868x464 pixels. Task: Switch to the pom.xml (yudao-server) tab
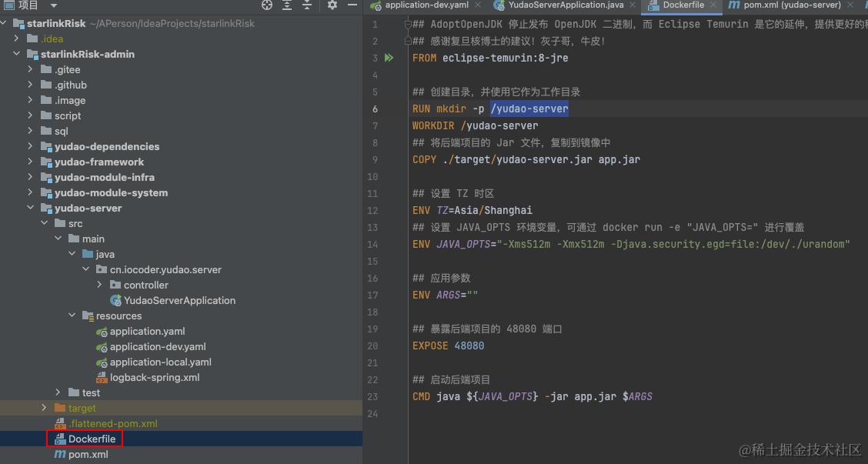[x=792, y=5]
